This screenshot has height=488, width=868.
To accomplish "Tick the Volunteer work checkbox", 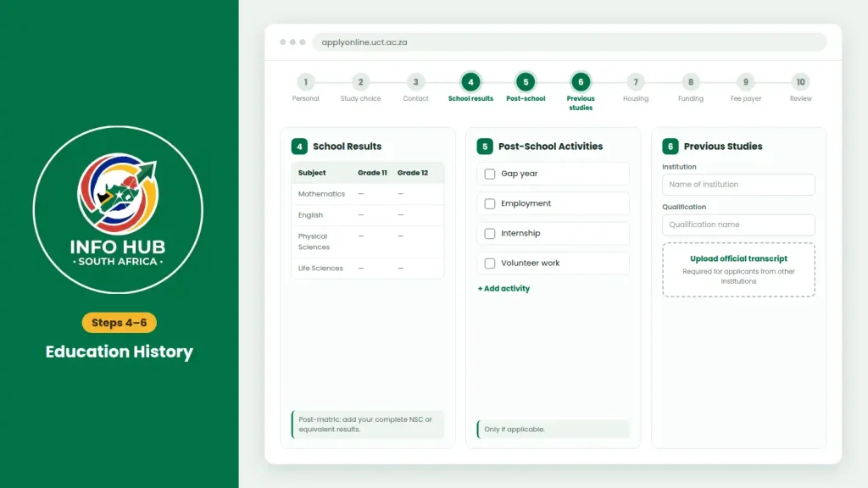I will pyautogui.click(x=490, y=263).
